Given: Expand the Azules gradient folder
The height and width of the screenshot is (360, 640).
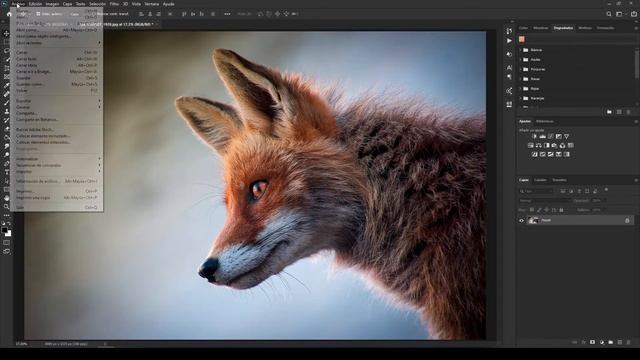Looking at the screenshot, I should [x=520, y=60].
